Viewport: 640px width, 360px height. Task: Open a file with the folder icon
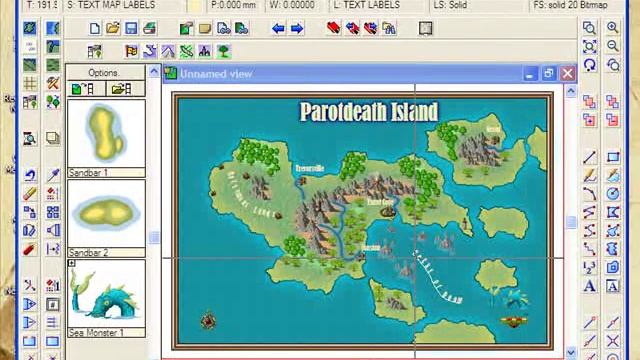pos(113,29)
